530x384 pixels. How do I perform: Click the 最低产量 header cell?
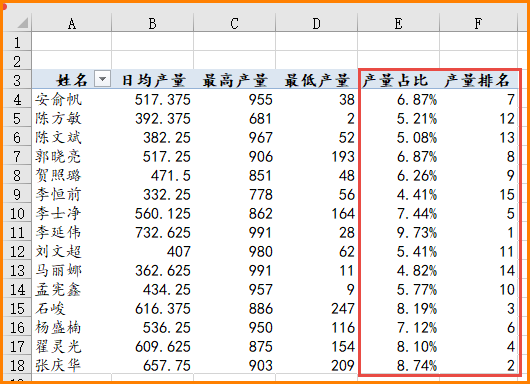pos(317,80)
